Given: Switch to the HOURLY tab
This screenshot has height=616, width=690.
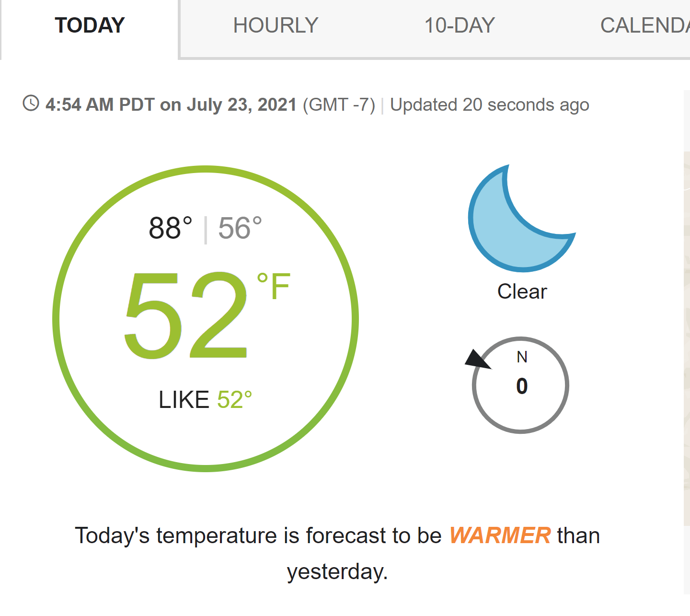Looking at the screenshot, I should 276,26.
